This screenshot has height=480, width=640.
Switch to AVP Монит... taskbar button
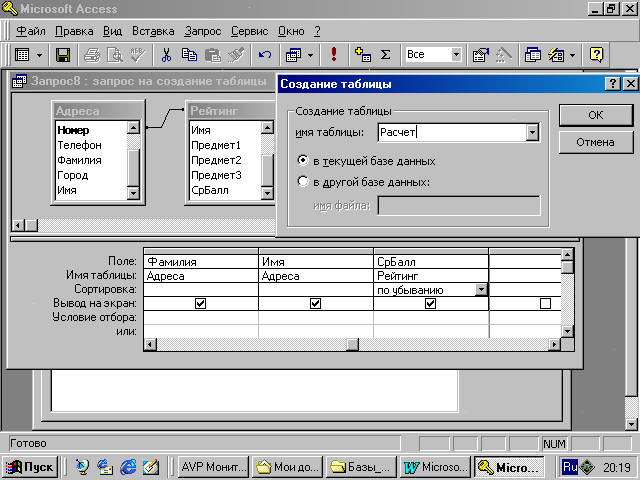click(x=213, y=467)
